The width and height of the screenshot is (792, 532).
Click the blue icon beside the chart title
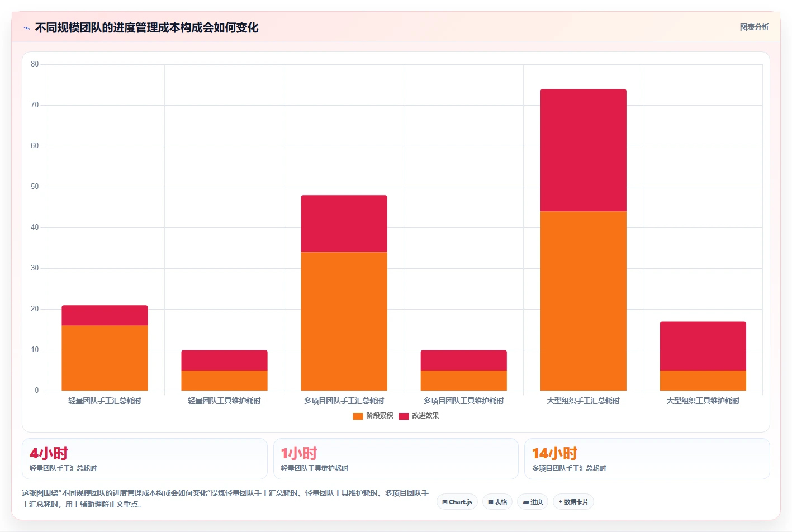pyautogui.click(x=26, y=28)
